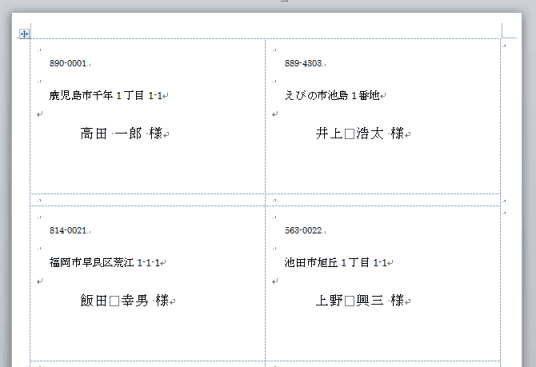The image size is (536, 367).
Task: Click the name 井上 浩太 様
Action: tap(360, 133)
